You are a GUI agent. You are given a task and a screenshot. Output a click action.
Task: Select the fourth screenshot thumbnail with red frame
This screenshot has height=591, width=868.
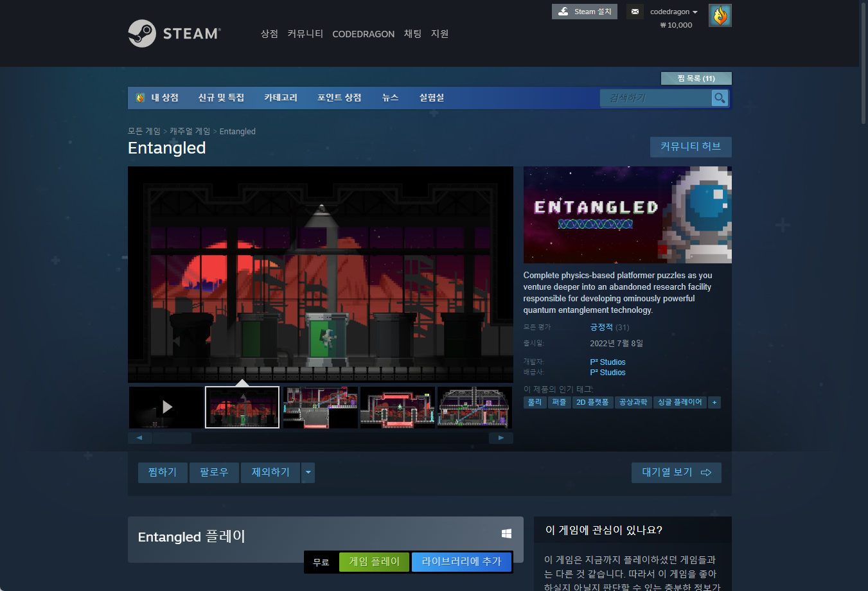pos(397,407)
